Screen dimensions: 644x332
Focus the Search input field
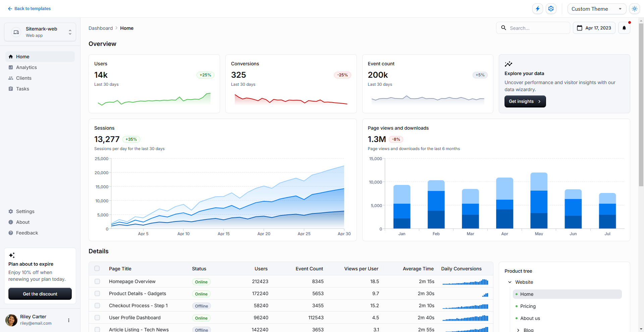point(533,28)
